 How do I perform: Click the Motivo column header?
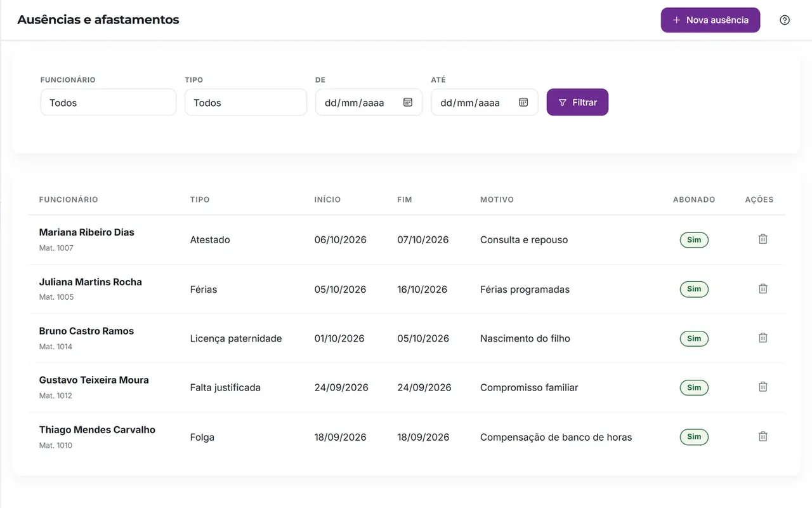(497, 199)
